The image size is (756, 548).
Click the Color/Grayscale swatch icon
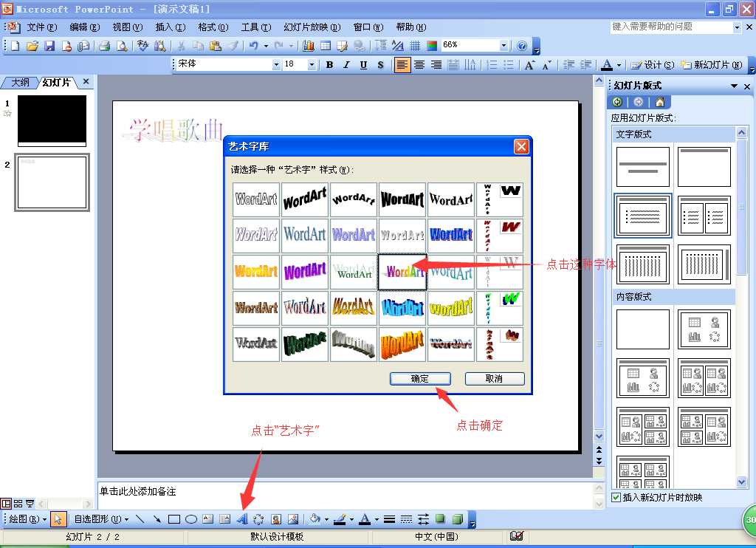(x=432, y=46)
